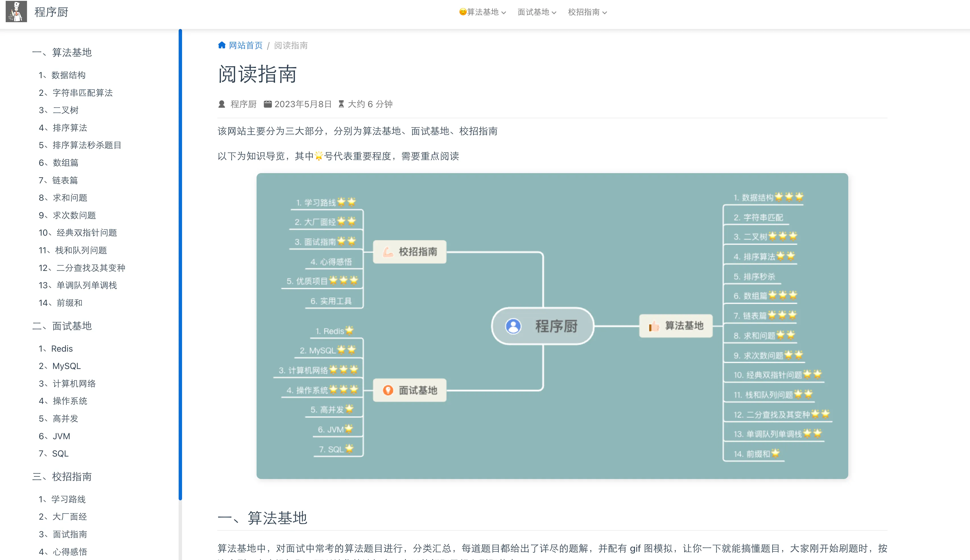Screen dimensions: 970x560
Task: Click the 程序厨 site title link
Action: tap(51, 12)
